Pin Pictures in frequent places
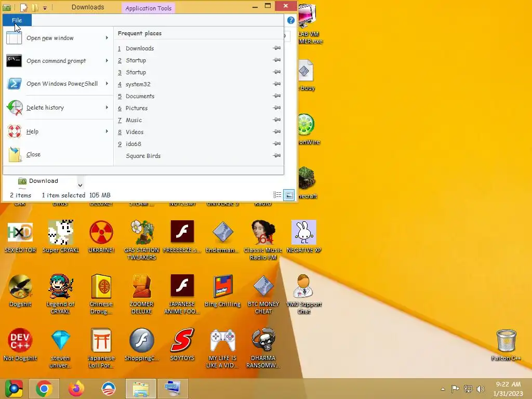Viewport: 532px width, 399px height. [277, 108]
